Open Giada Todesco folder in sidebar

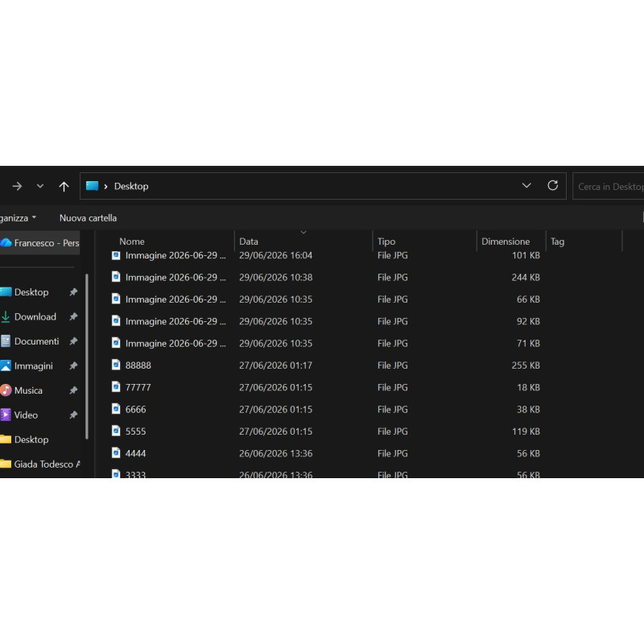coord(39,464)
